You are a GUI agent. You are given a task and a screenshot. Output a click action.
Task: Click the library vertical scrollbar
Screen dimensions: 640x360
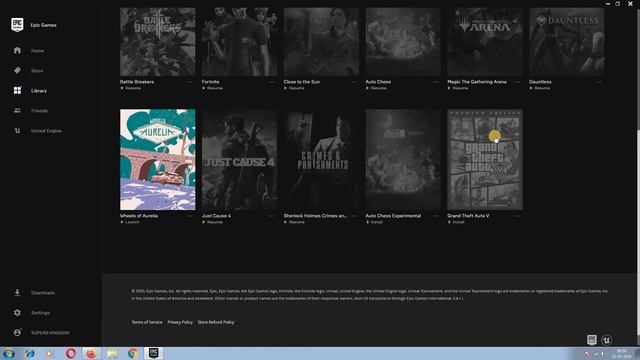[x=638, y=233]
